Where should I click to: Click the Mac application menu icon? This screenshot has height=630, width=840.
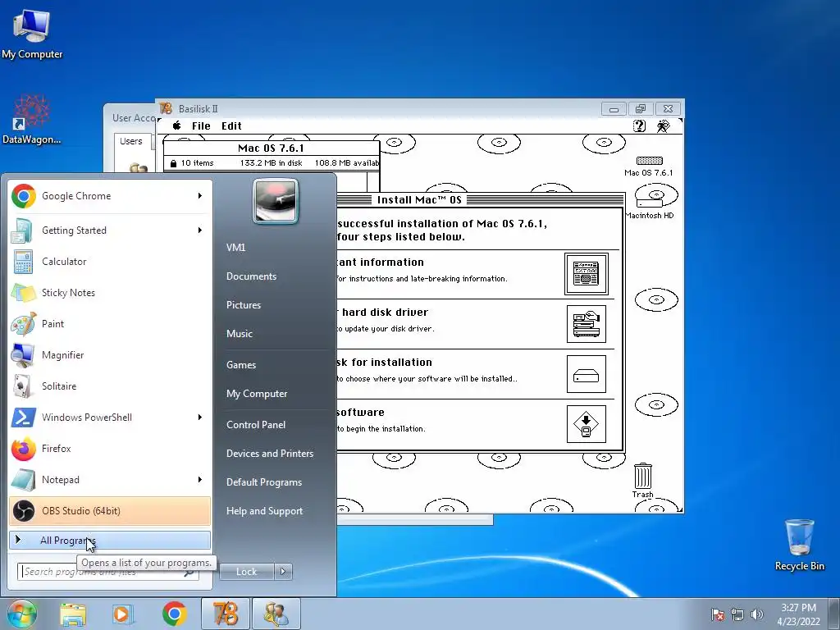pyautogui.click(x=663, y=126)
